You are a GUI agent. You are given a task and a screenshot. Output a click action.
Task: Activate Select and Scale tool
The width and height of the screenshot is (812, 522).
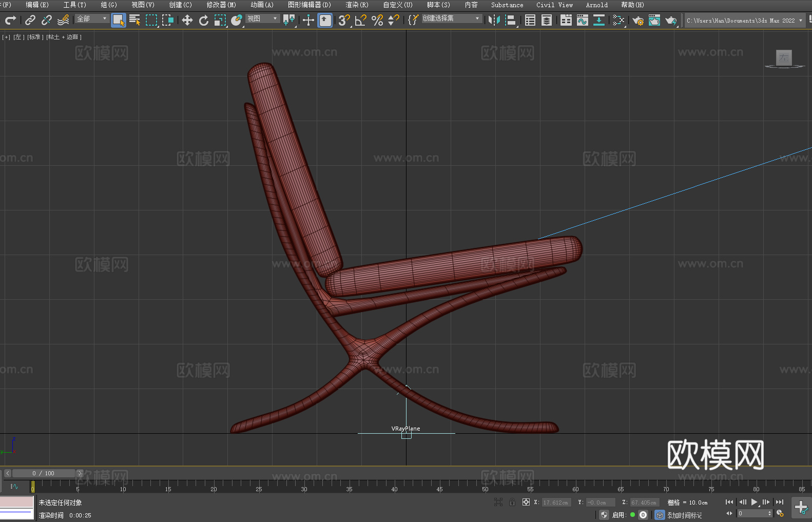[x=220, y=20]
